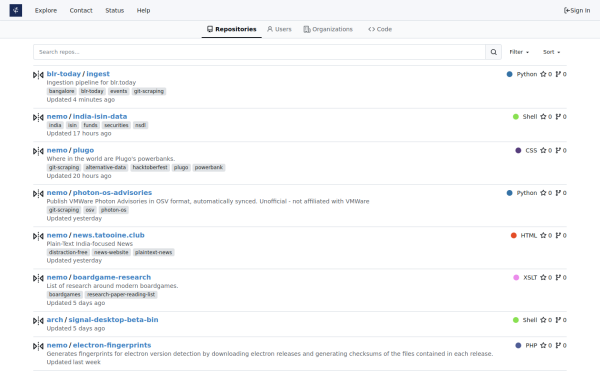Select the osv topic tag
This screenshot has width=600, height=375.
tap(90, 210)
